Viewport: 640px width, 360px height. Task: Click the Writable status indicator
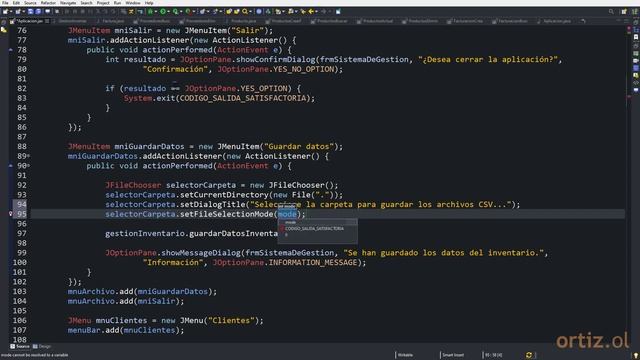(x=405, y=355)
